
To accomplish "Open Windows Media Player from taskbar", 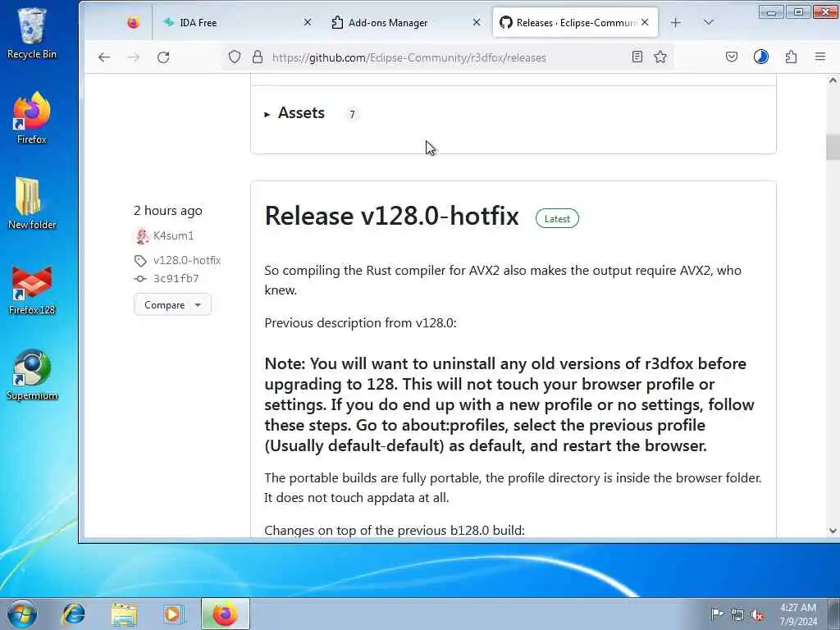I will click(x=172, y=614).
